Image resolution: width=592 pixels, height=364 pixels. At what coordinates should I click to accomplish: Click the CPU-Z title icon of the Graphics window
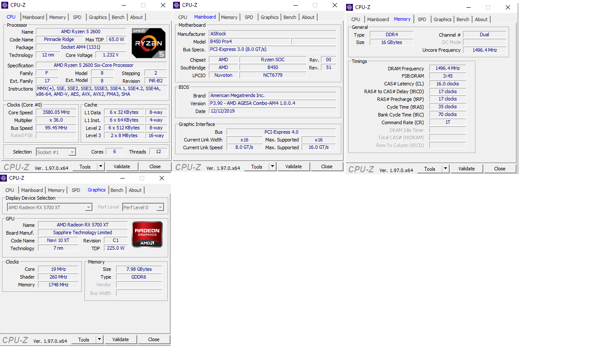3,178
